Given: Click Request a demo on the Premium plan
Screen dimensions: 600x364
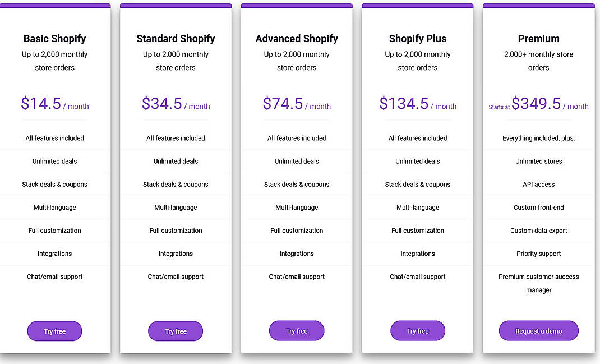Looking at the screenshot, I should 538,331.
